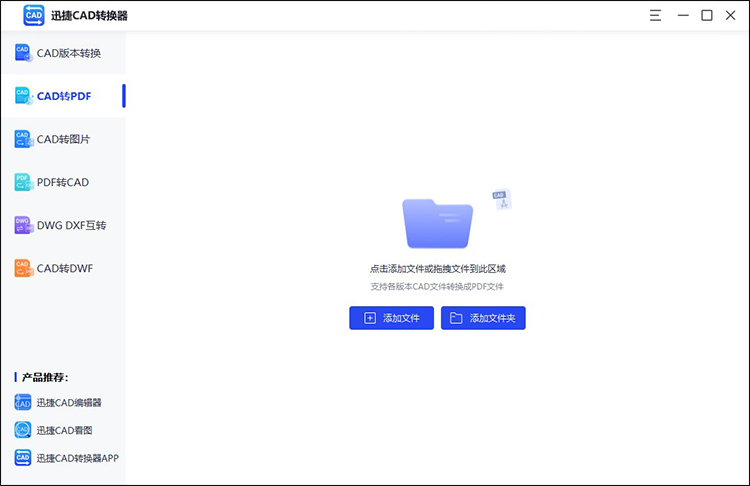Click the CAD转图片 sidebar icon
750x486 pixels.
23,139
